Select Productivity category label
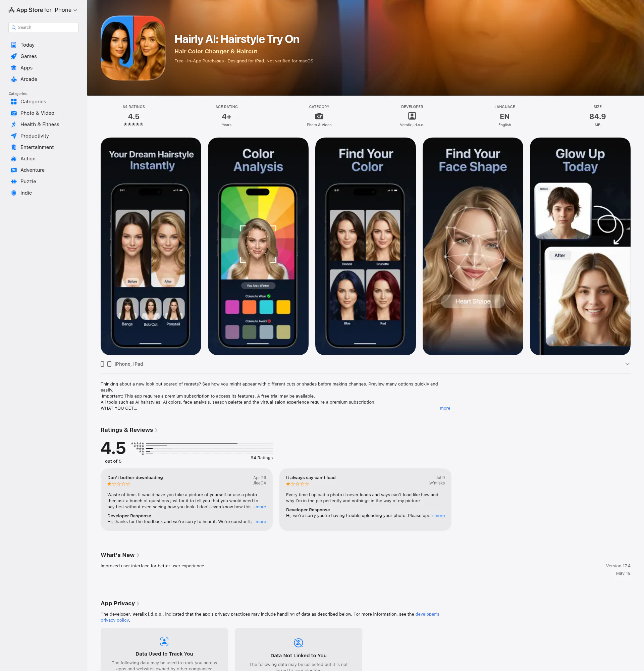 35,136
